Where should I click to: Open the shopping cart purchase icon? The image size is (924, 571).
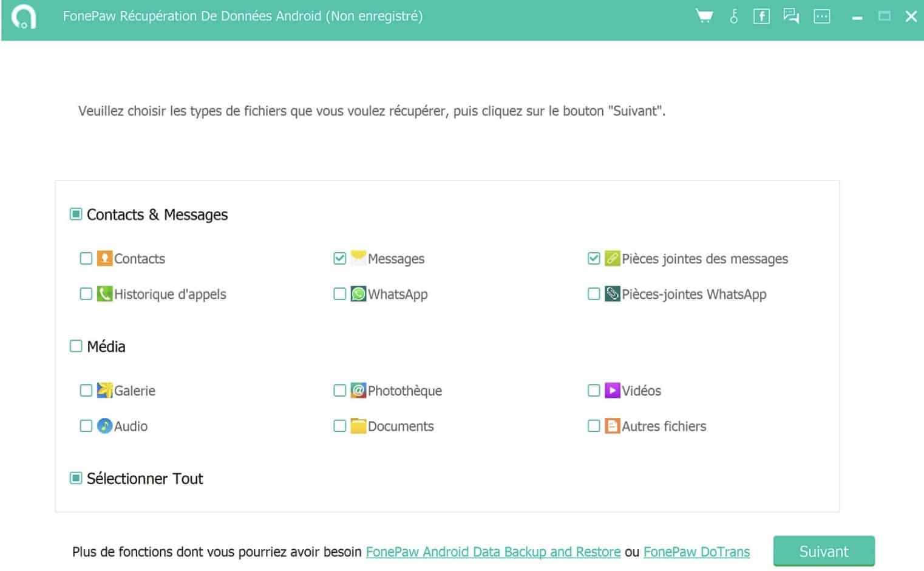[704, 16]
